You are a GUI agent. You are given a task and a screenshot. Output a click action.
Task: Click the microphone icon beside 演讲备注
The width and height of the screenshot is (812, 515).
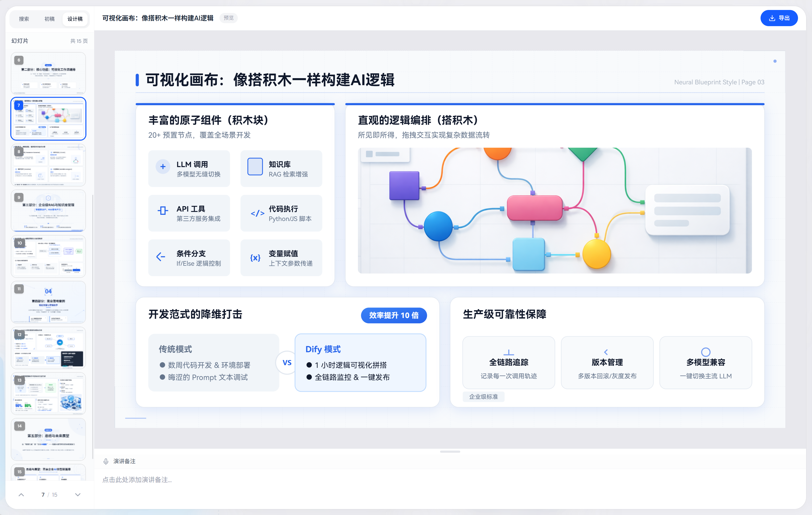[106, 461]
